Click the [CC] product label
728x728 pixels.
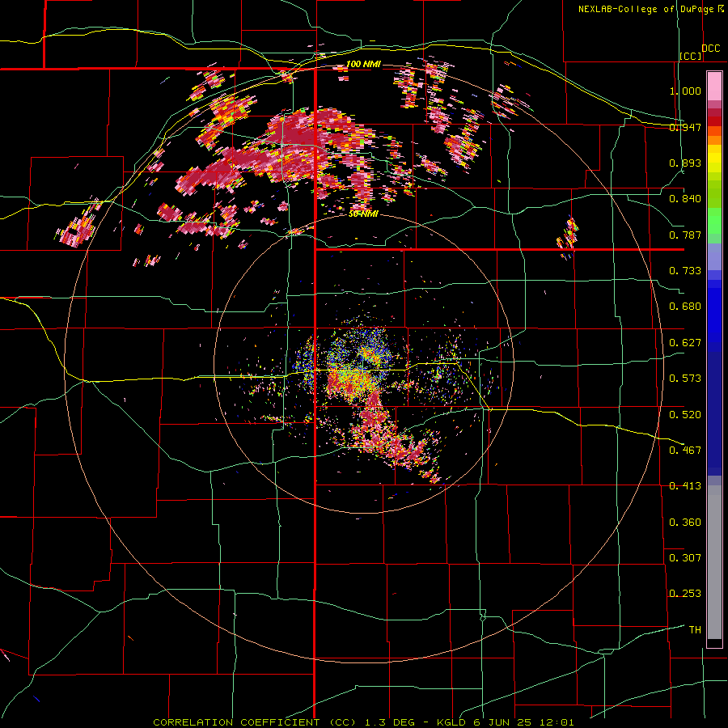pyautogui.click(x=691, y=56)
